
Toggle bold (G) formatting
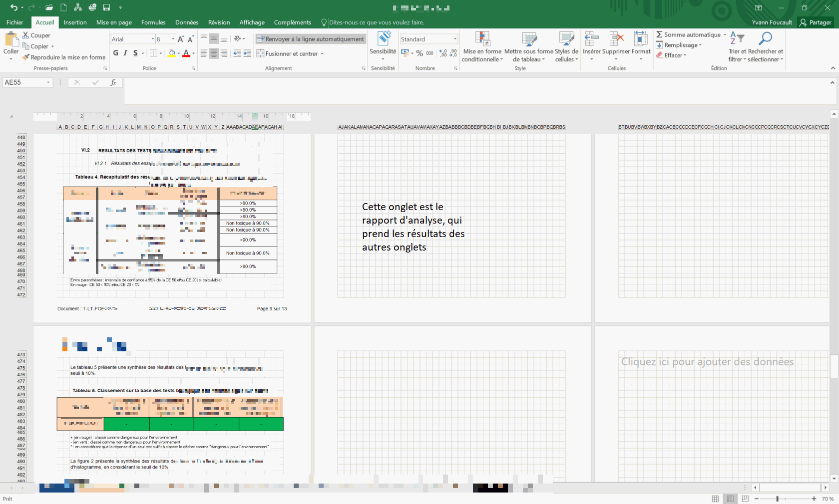tap(116, 53)
